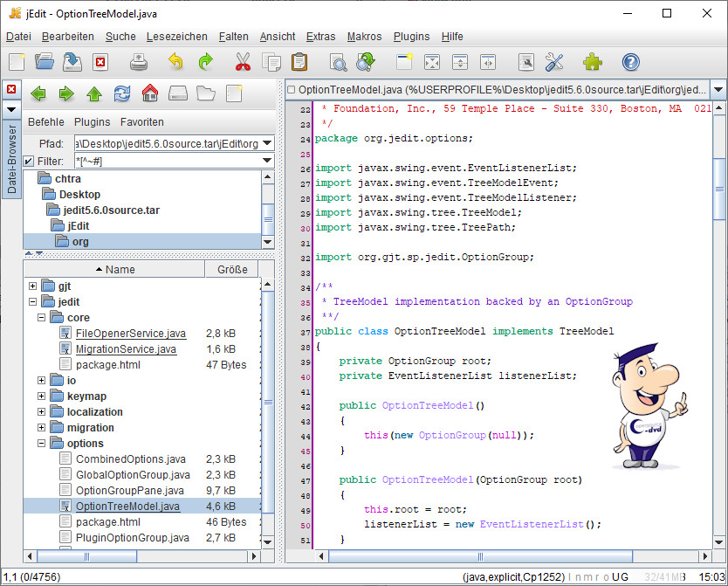Select GlobalOptionGroup.java in the file list
This screenshot has height=586, width=728.
point(132,475)
